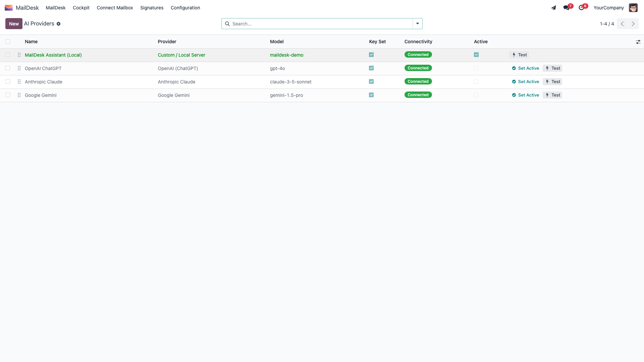Screen dimensions: 644x362
Task: Create a New AI provider
Action: [14, 24]
